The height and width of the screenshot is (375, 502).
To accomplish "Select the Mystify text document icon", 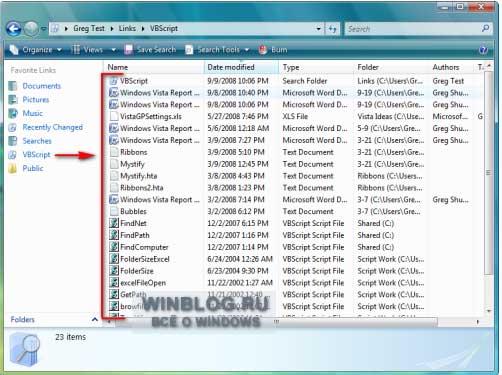I will (114, 164).
